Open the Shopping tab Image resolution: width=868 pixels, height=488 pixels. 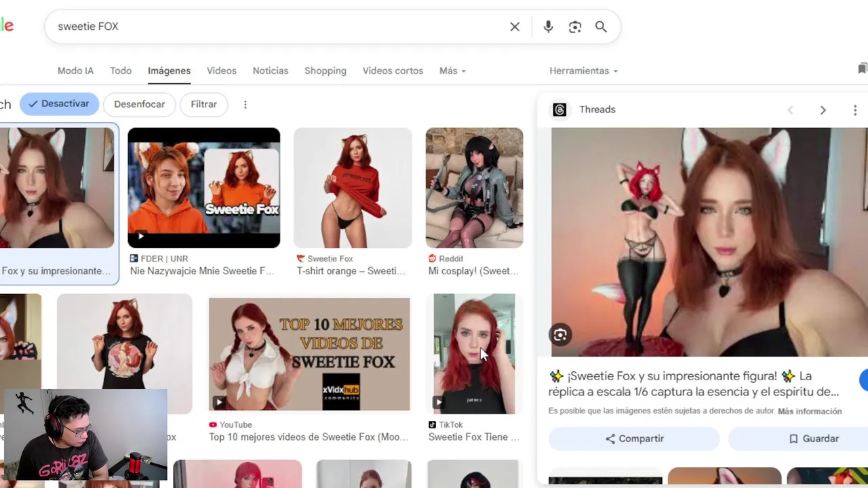point(325,70)
